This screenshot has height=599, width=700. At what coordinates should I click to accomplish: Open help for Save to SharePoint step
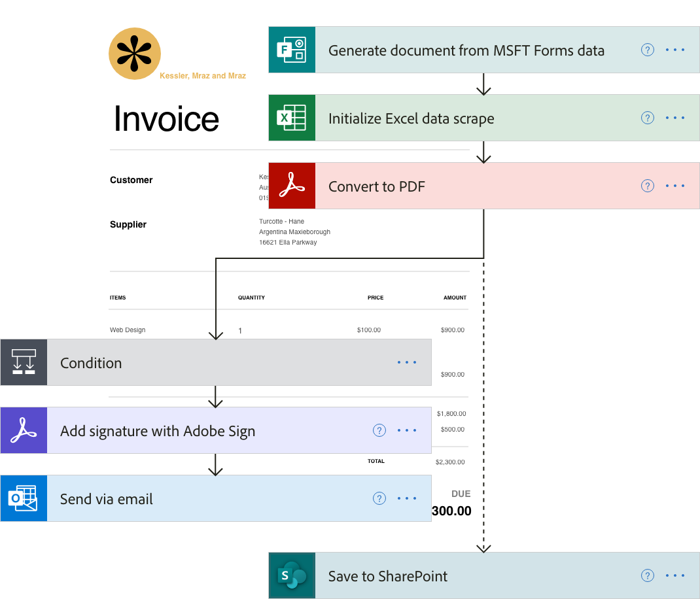pos(648,575)
